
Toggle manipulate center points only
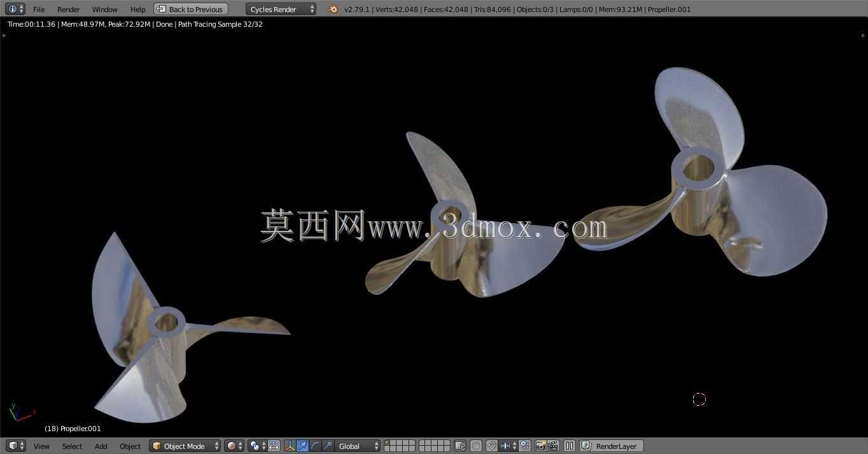pos(274,446)
